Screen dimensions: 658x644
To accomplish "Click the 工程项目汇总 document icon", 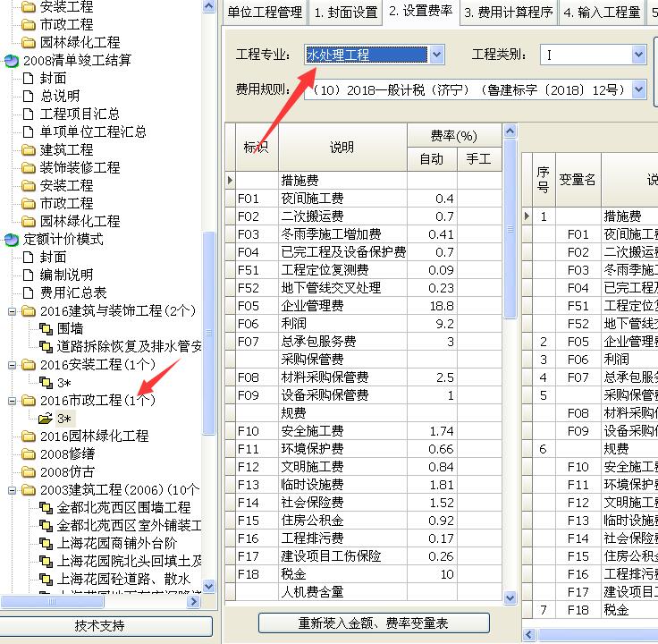I will 28,114.
